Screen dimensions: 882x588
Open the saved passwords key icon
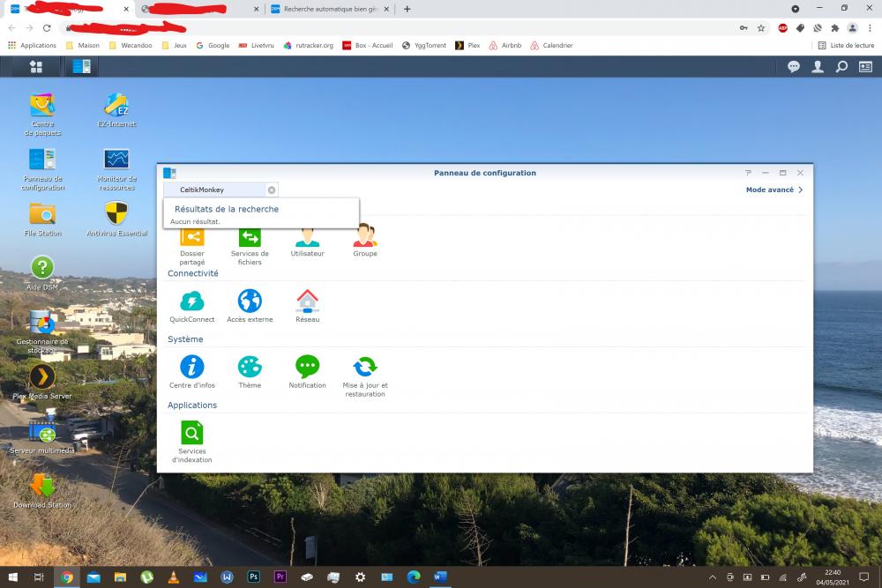click(744, 27)
